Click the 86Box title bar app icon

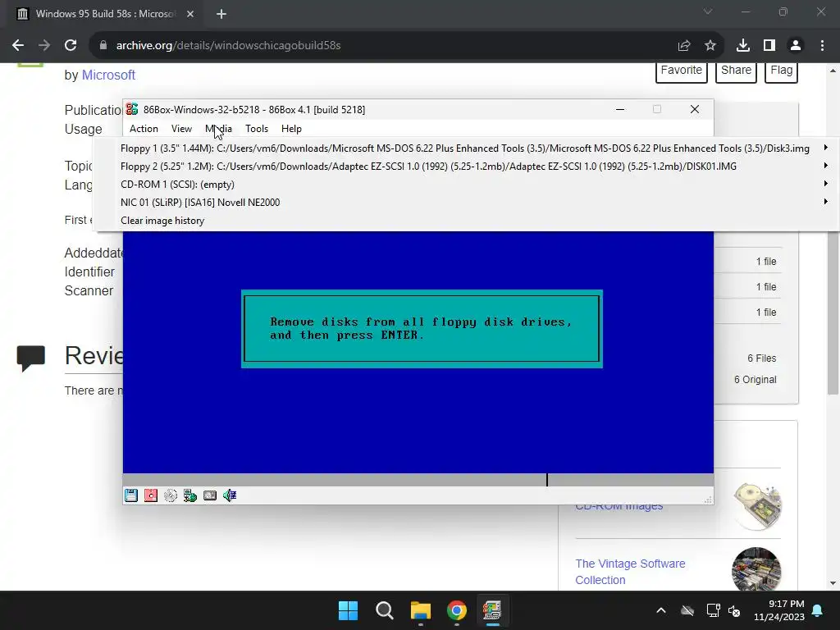click(132, 109)
